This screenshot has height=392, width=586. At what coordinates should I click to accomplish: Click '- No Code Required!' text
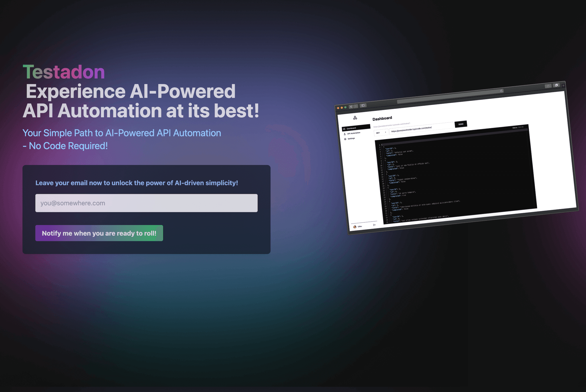tap(65, 146)
